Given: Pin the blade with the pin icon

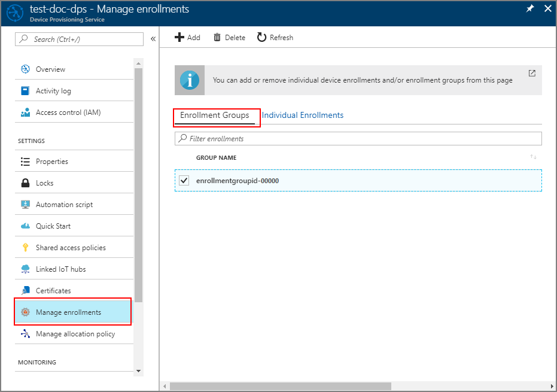Looking at the screenshot, I should [x=530, y=9].
